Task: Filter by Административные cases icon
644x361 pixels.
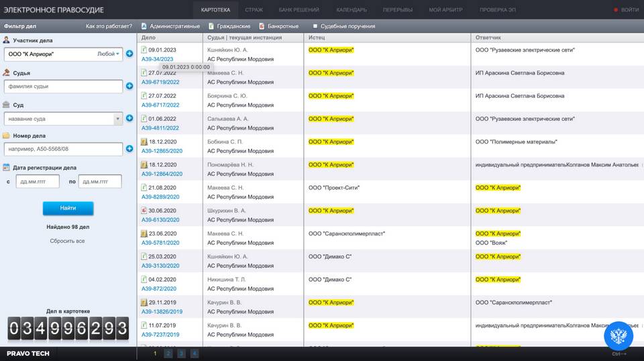Action: pyautogui.click(x=143, y=26)
